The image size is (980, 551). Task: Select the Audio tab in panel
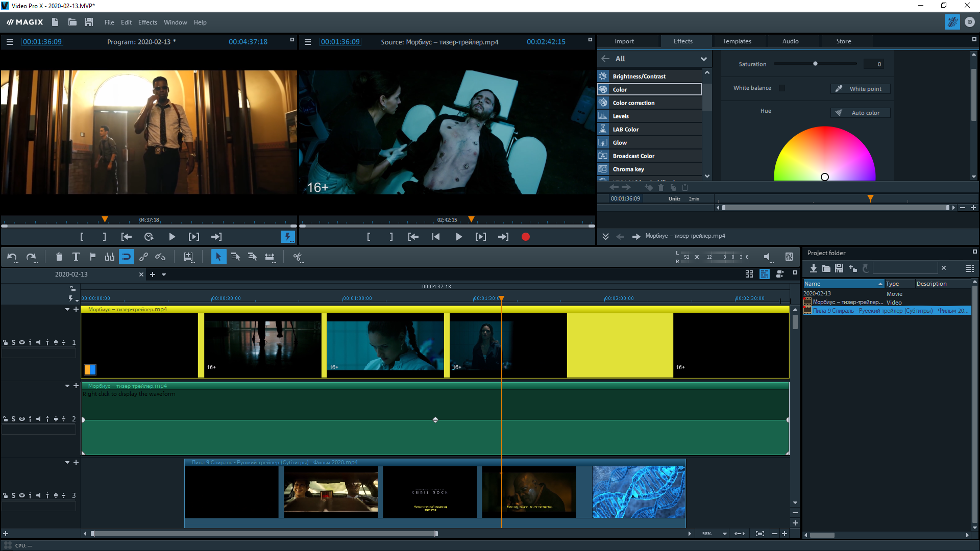click(x=789, y=41)
